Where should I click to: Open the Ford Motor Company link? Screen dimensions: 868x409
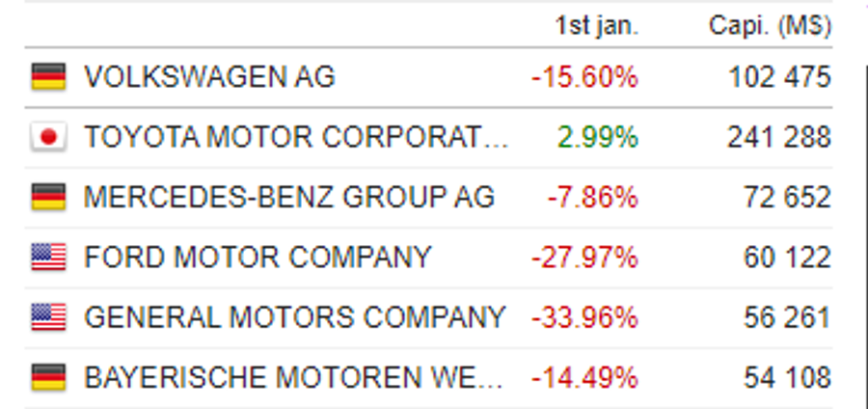pyautogui.click(x=258, y=258)
